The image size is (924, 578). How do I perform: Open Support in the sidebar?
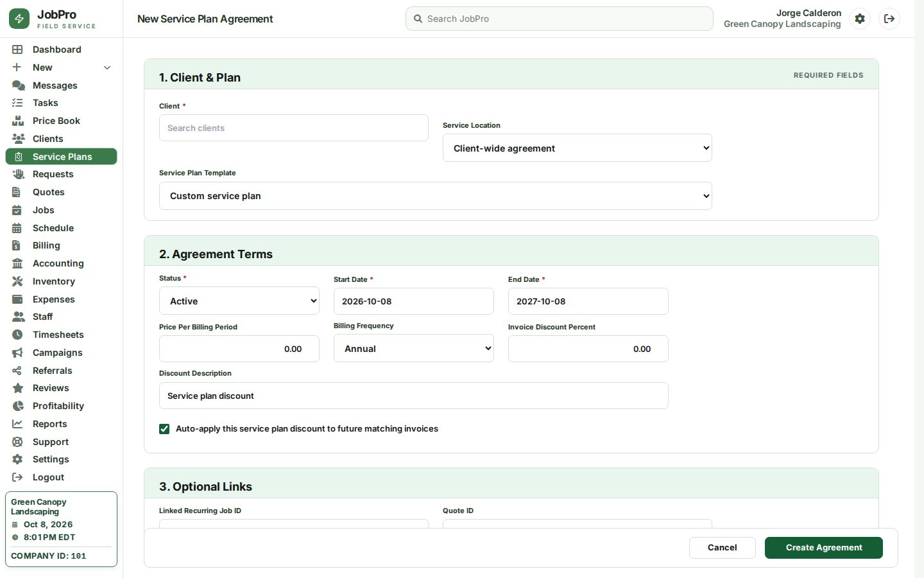62,442
